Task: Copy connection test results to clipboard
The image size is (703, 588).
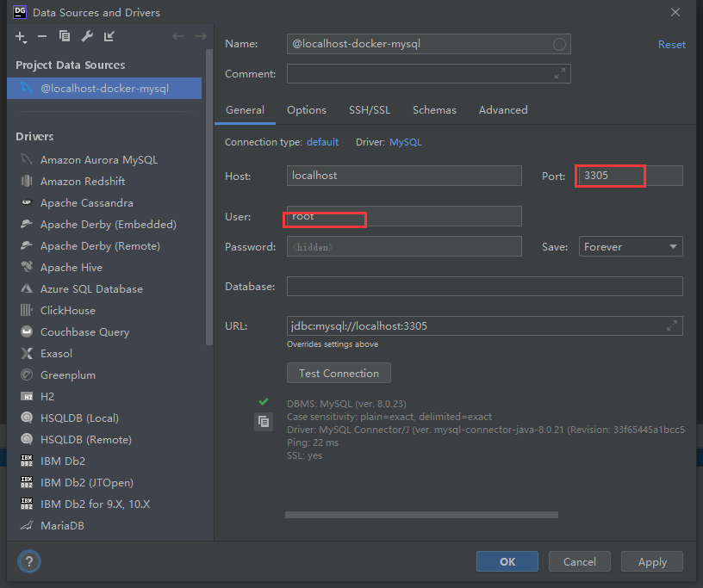Action: click(264, 422)
